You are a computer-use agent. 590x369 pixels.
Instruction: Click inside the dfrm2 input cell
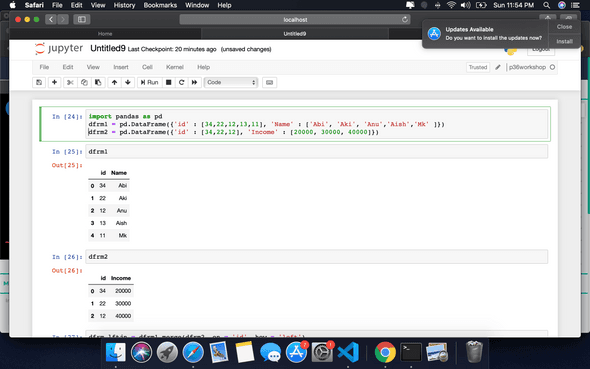click(x=316, y=257)
